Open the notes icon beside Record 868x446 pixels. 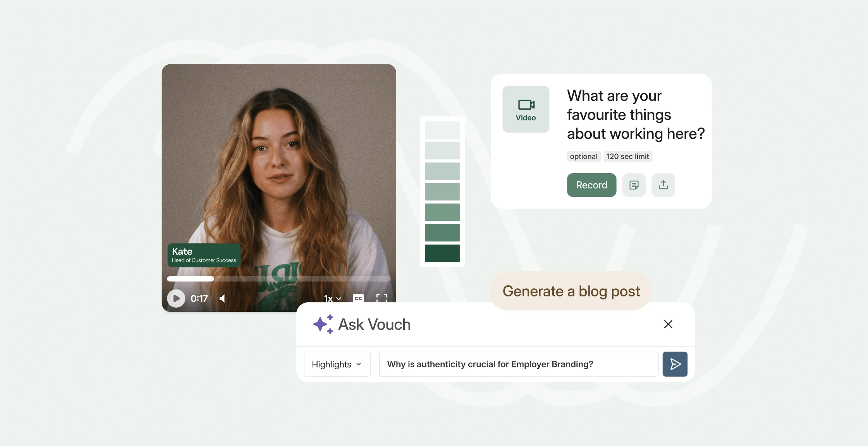pos(634,185)
